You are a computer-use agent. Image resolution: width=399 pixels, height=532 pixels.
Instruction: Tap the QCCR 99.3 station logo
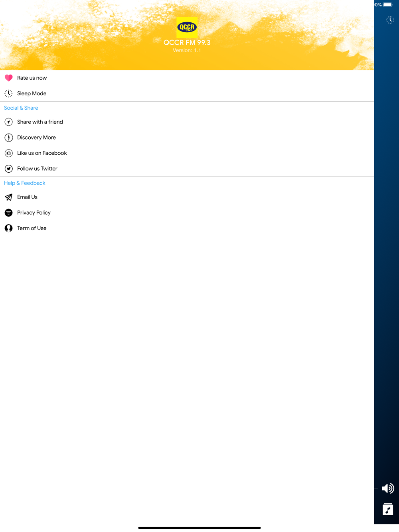[x=187, y=28]
